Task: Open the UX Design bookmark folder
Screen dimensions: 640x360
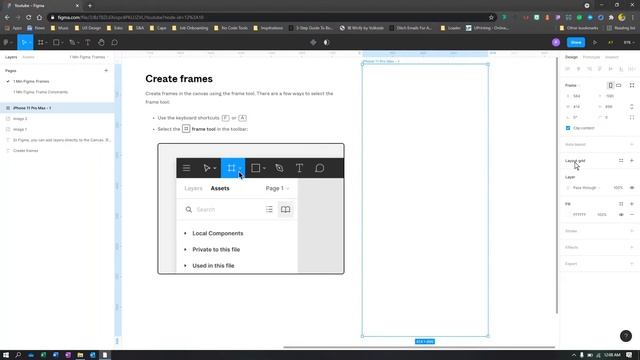Action: point(88,28)
